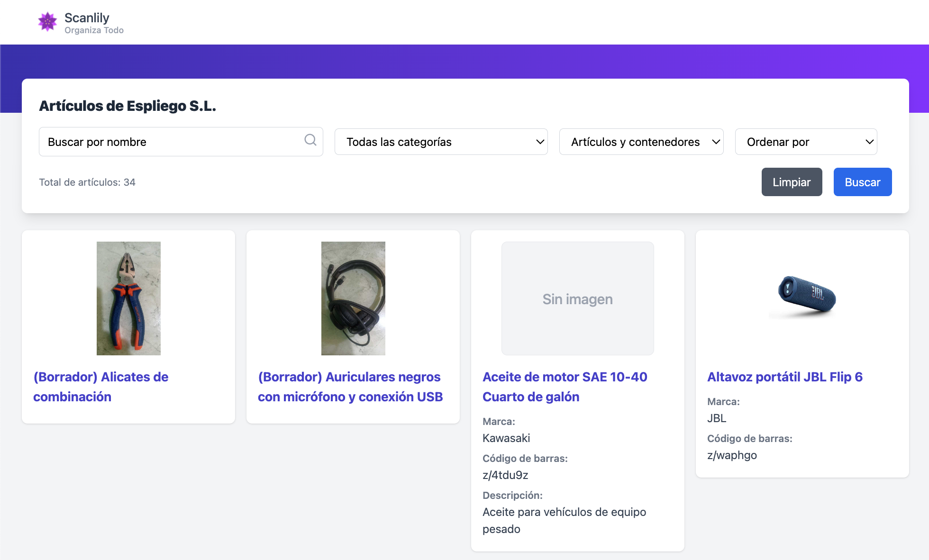The height and width of the screenshot is (560, 929).
Task: Open Aceite de motor SAE 10-40 link
Action: click(565, 387)
